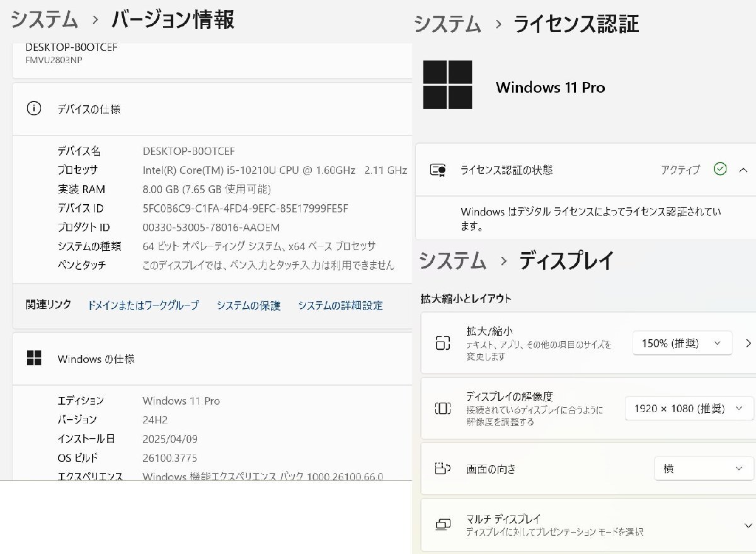Go to システム breadcrumb in version info
Screen dimensions: 756x554
pyautogui.click(x=44, y=20)
